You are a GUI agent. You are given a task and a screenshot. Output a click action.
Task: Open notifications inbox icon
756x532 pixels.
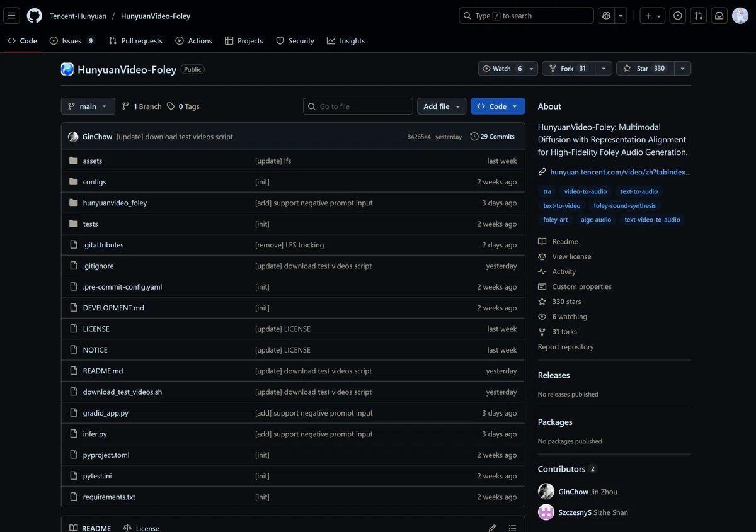click(719, 16)
